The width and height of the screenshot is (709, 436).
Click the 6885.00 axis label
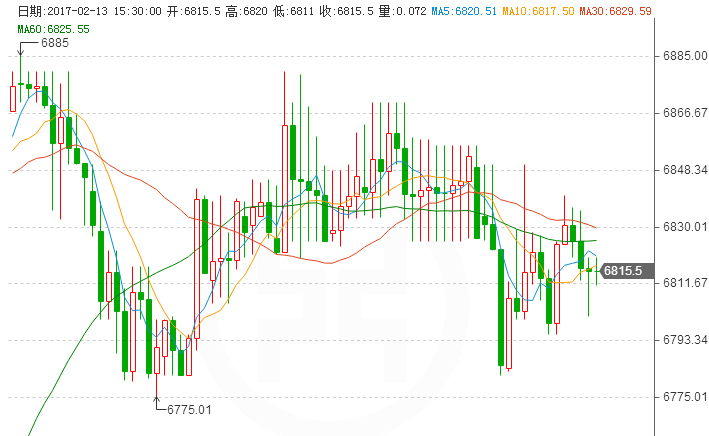(x=685, y=56)
